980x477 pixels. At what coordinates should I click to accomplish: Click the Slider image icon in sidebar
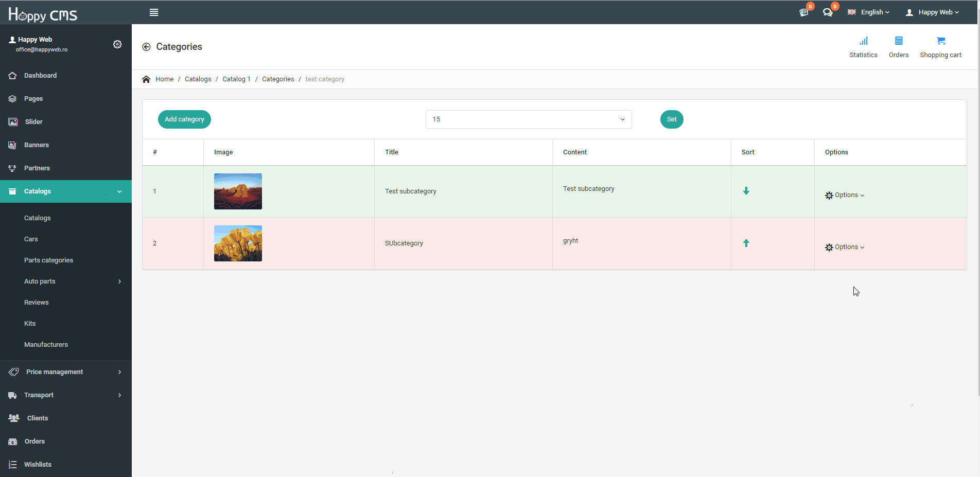13,122
